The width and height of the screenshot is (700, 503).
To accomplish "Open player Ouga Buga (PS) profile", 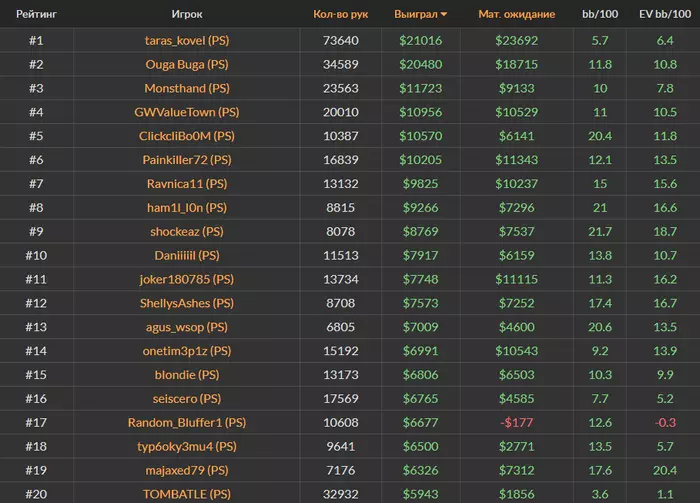I will point(187,64).
